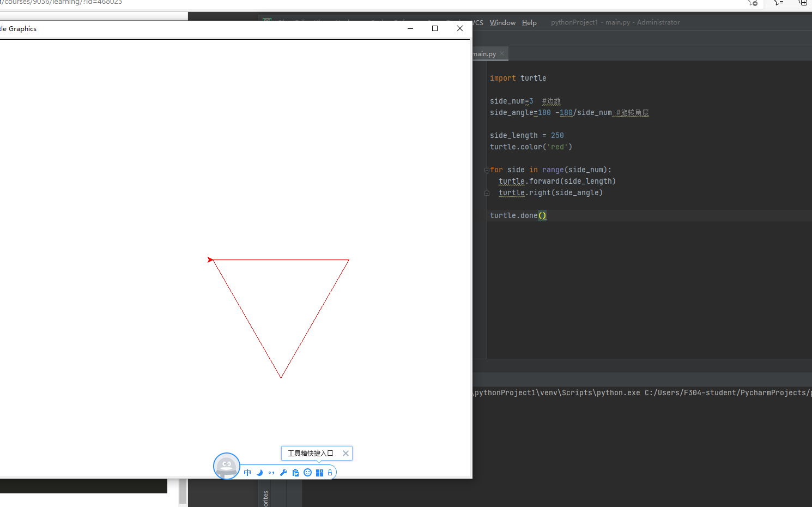Screen dimensions: 812x507
Task: Toggle the moon half-width/full-width mode
Action: click(x=259, y=473)
